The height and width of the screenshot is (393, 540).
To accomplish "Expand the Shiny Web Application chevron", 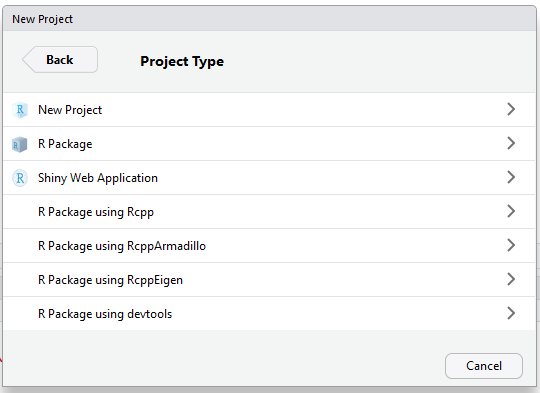I will pyautogui.click(x=511, y=177).
